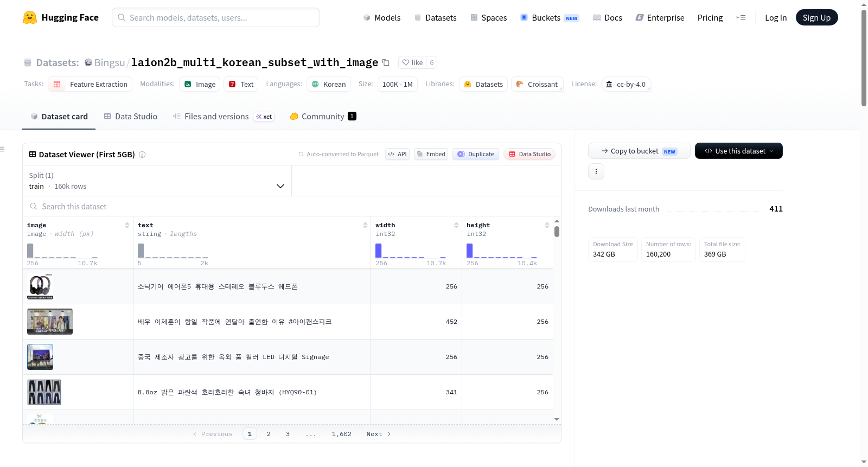This screenshot has height=467, width=868.
Task: Click the Data Studio viewer button
Action: [x=529, y=154]
